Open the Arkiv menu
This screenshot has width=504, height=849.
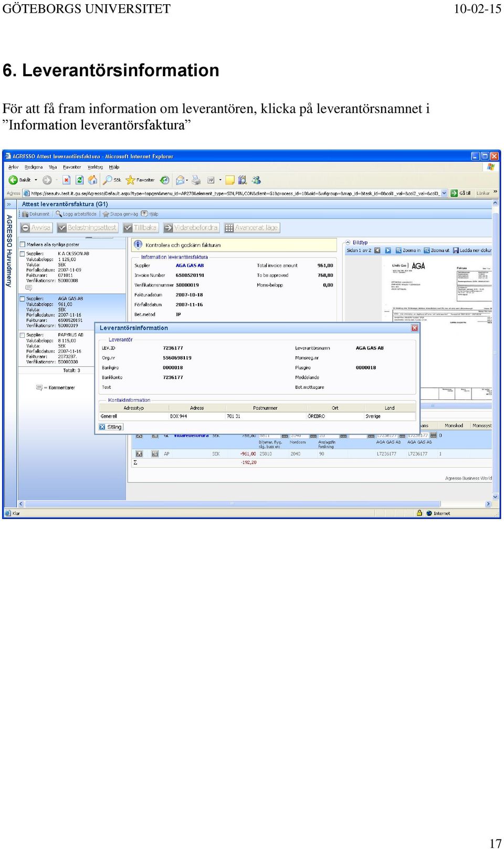click(14, 167)
